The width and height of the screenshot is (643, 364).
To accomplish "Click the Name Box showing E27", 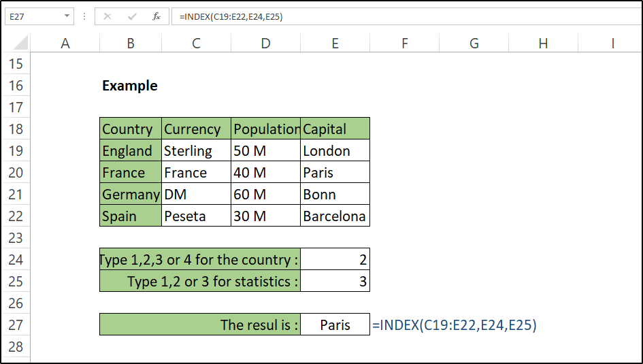I will (x=39, y=16).
